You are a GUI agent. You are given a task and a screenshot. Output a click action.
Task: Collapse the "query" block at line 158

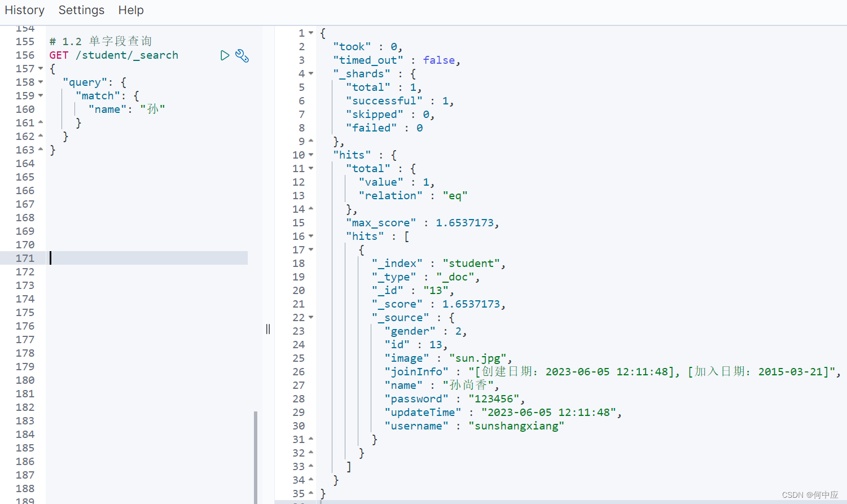click(x=41, y=82)
